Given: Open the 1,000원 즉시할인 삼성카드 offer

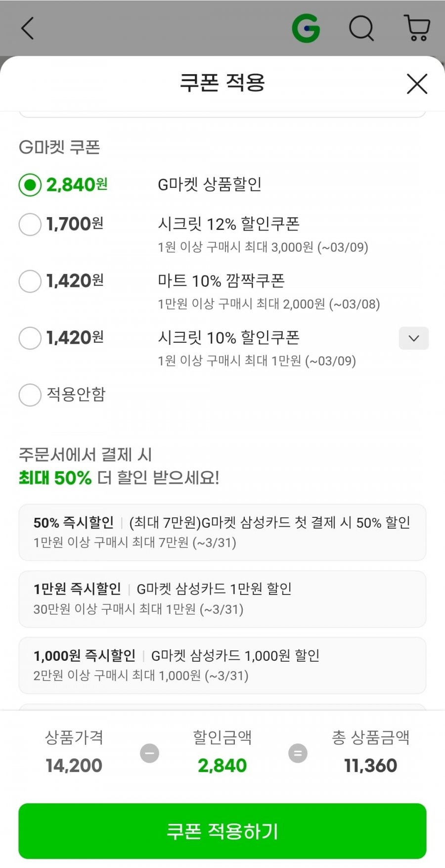Looking at the screenshot, I should point(222,665).
